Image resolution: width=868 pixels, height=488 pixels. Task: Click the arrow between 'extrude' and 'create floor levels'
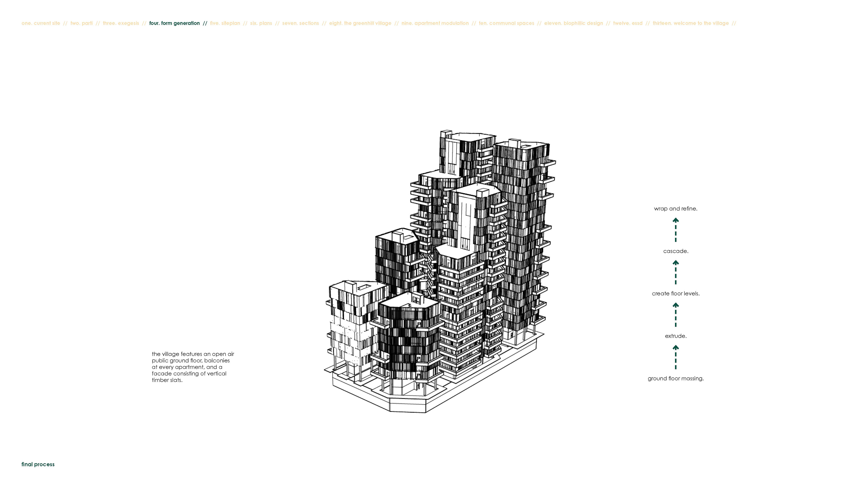[x=676, y=315]
